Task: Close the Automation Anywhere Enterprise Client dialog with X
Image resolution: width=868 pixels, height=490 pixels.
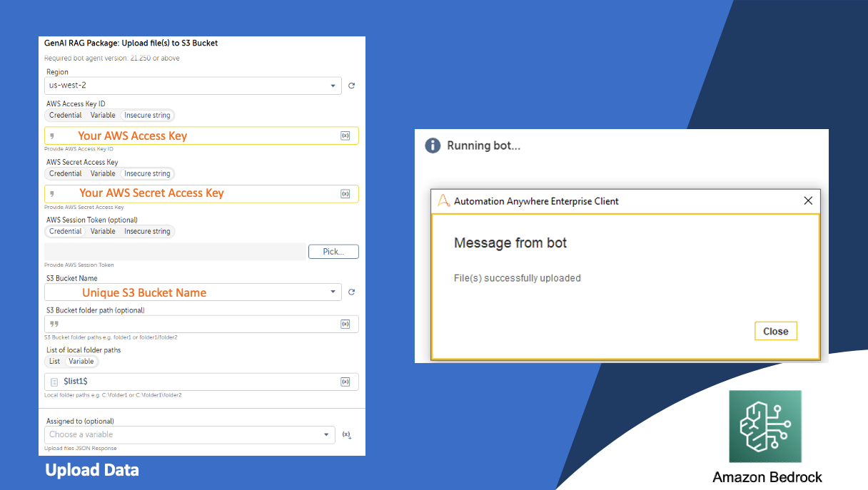Action: tap(808, 201)
